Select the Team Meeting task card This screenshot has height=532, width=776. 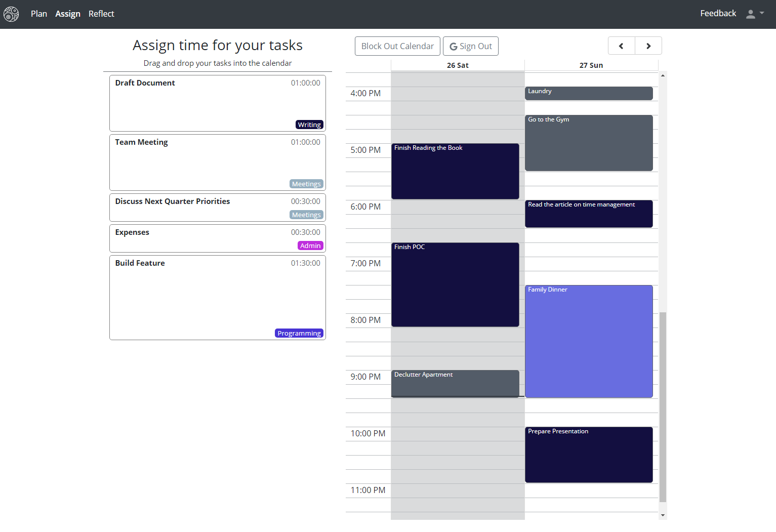(x=218, y=162)
